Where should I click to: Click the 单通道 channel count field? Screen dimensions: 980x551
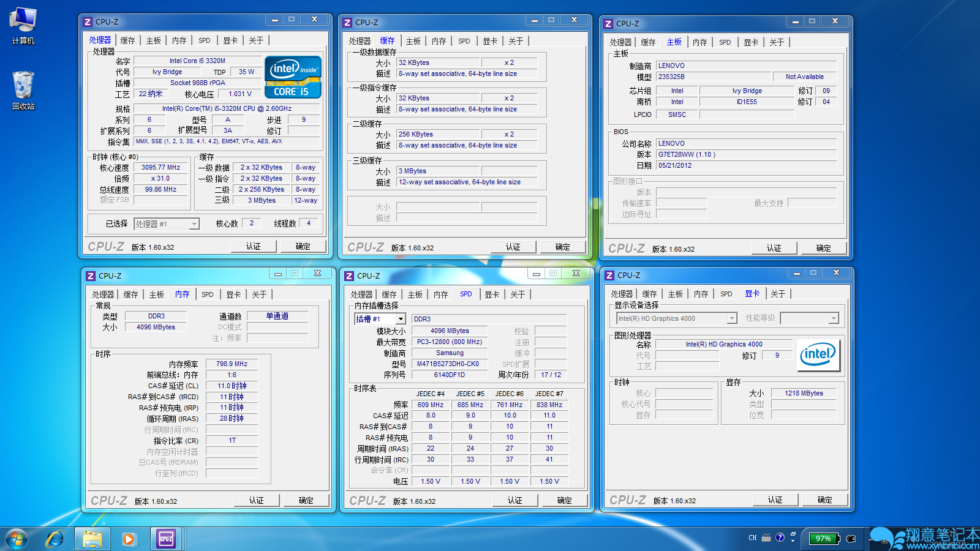point(277,317)
